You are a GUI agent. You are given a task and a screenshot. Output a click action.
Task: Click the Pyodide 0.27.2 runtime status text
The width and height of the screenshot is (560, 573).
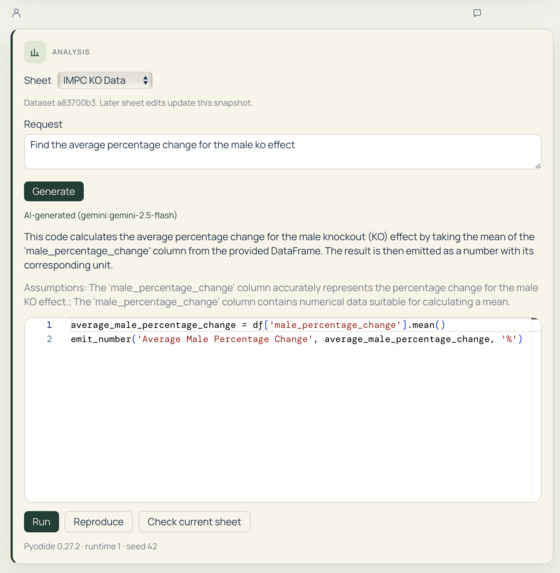point(90,546)
